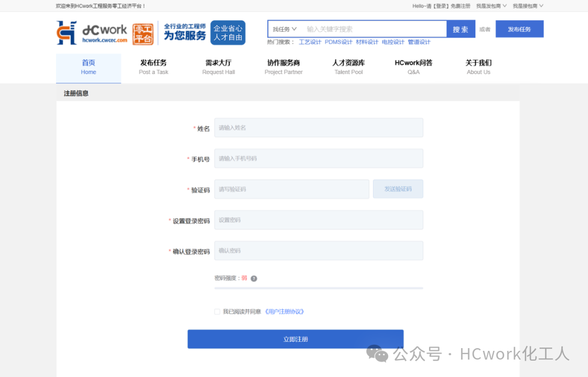Click the 发送验证码 send code button
Image resolution: width=588 pixels, height=377 pixels.
tap(398, 188)
